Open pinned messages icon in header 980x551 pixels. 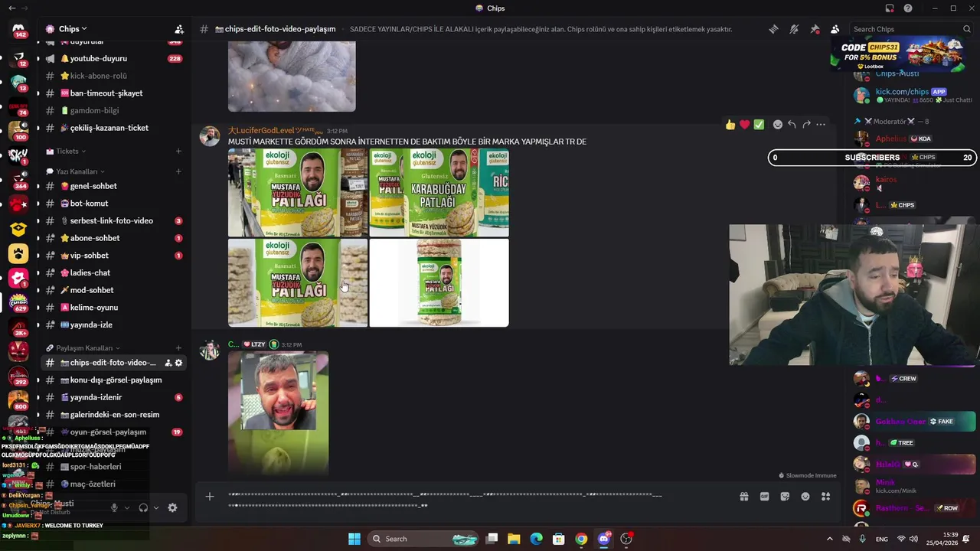coord(815,29)
